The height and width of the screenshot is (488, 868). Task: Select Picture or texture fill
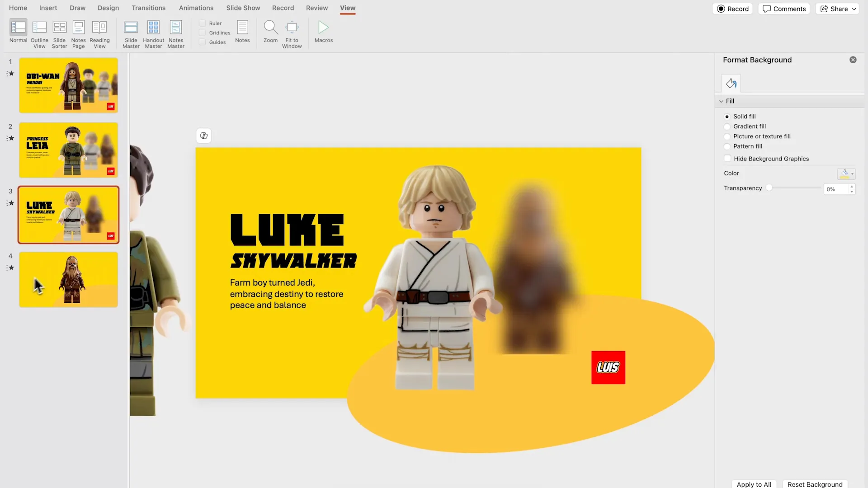coord(727,136)
